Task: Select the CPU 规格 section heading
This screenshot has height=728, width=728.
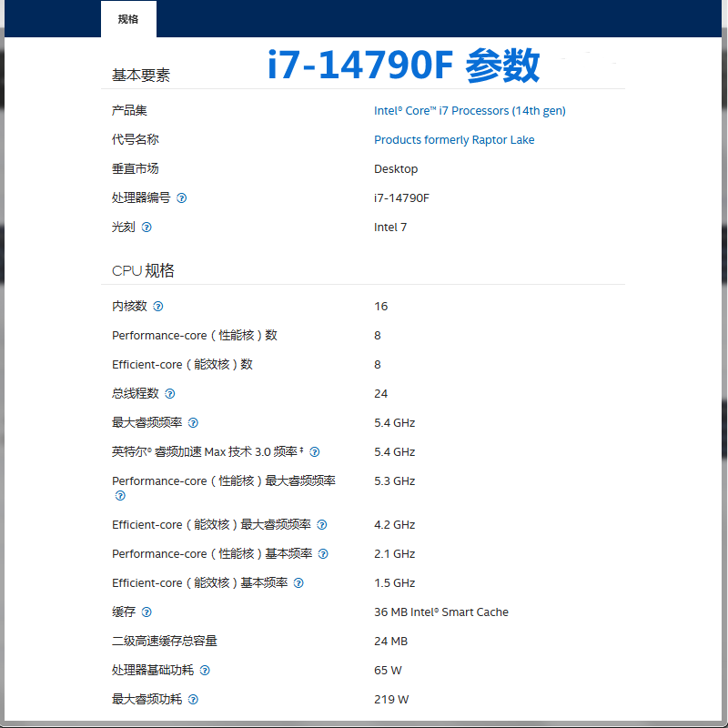Action: [x=144, y=270]
